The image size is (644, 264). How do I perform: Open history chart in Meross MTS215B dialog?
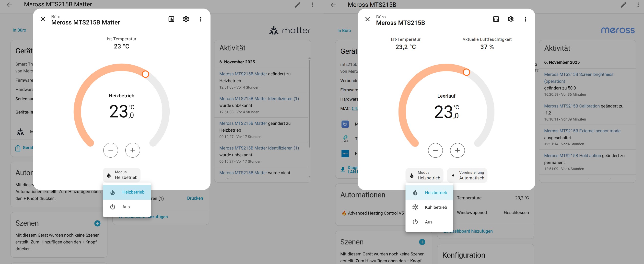496,19
